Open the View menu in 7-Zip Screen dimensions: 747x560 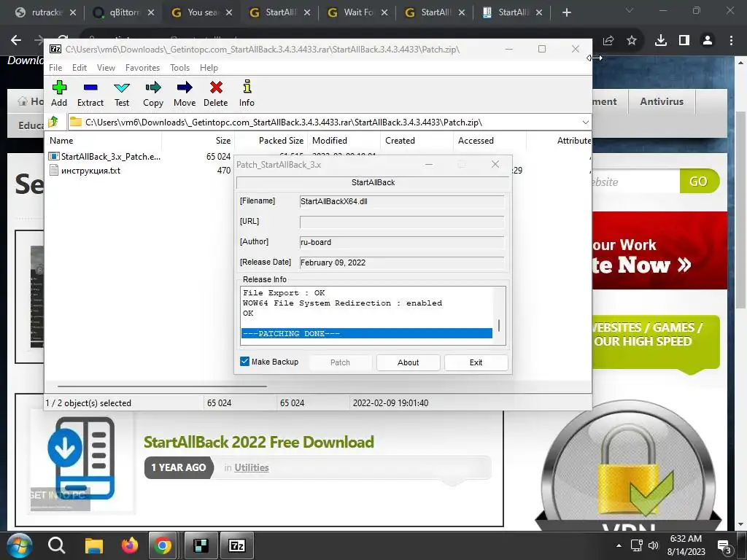(106, 68)
